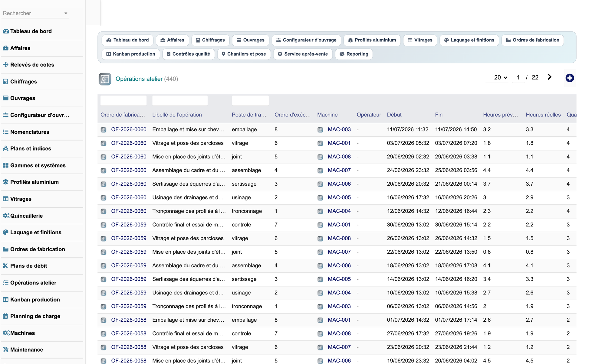Viewport: 589px width, 364px height.
Task: Click Quincaillerie gears icon
Action: click(6, 216)
